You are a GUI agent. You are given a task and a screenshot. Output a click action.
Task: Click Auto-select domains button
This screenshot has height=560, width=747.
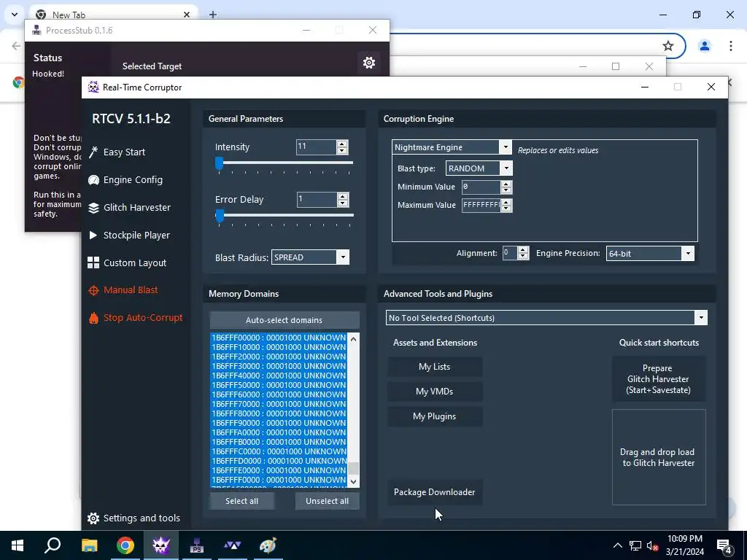pos(285,320)
